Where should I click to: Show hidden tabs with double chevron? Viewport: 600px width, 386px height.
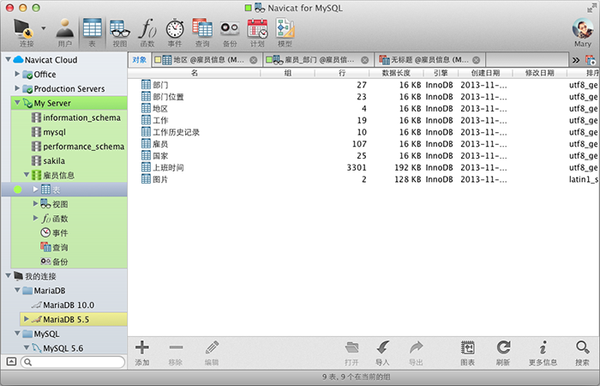[x=576, y=60]
